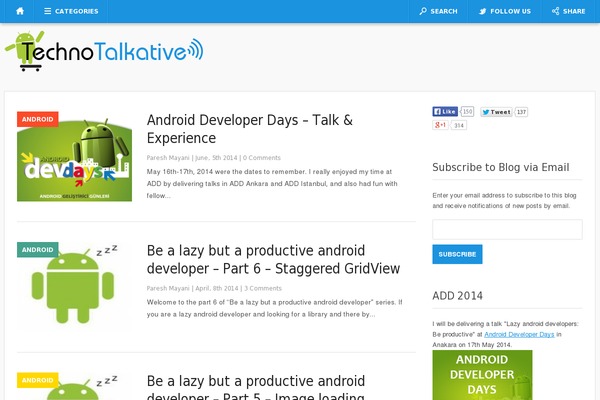Viewport: 600px width, 400px height.
Task: Focus the email subscription input field
Action: [507, 229]
